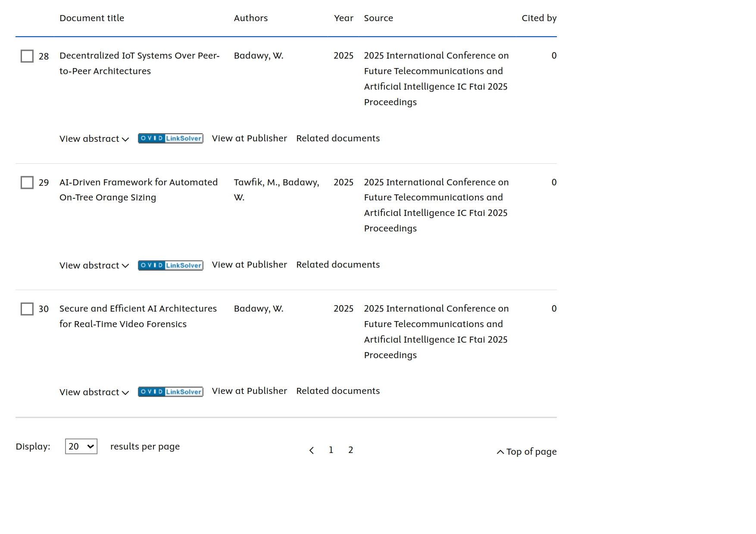Tick the checkbox for document 29
756x534 pixels.
click(x=27, y=183)
